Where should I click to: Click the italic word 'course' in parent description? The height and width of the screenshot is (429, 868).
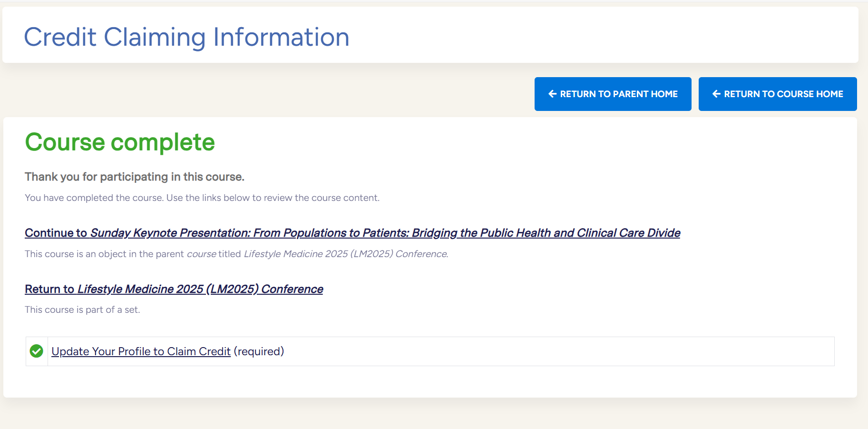[201, 254]
